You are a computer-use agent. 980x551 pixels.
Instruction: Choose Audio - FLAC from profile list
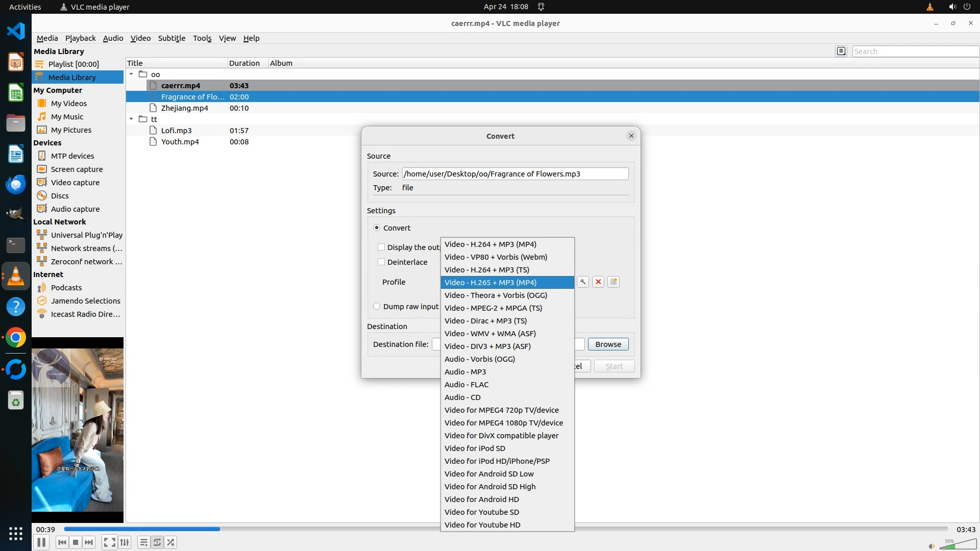click(x=466, y=385)
